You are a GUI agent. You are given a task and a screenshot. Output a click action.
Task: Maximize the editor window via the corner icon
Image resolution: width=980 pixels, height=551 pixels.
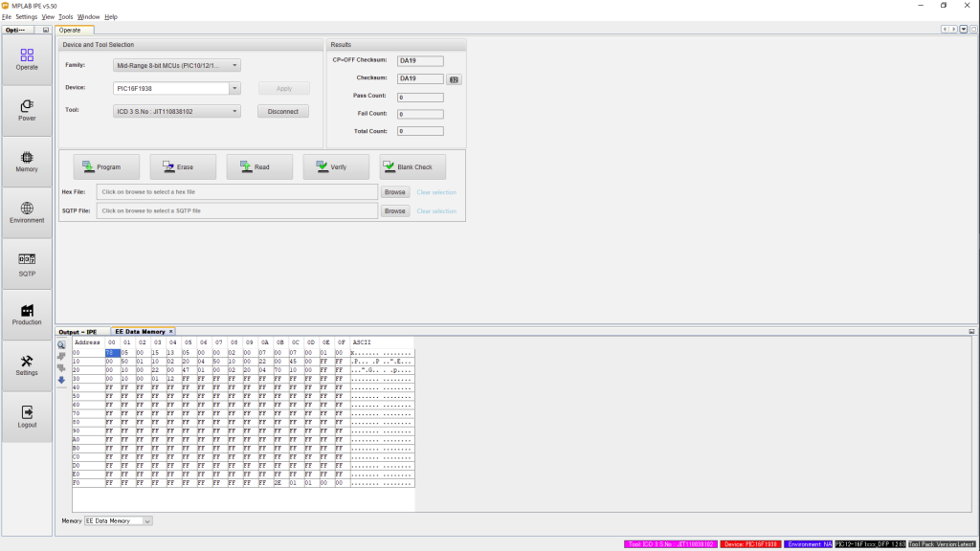pyautogui.click(x=973, y=30)
